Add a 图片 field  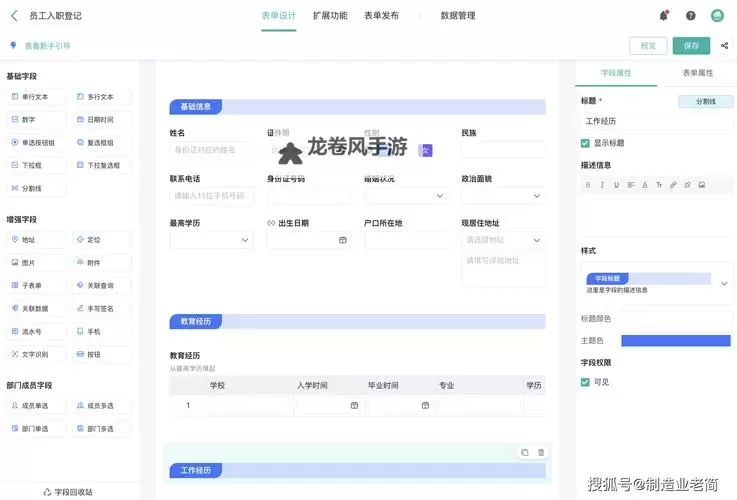click(x=36, y=263)
